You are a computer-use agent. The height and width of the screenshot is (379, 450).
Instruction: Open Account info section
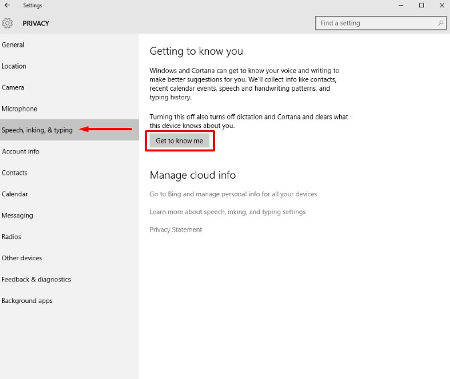[69, 151]
